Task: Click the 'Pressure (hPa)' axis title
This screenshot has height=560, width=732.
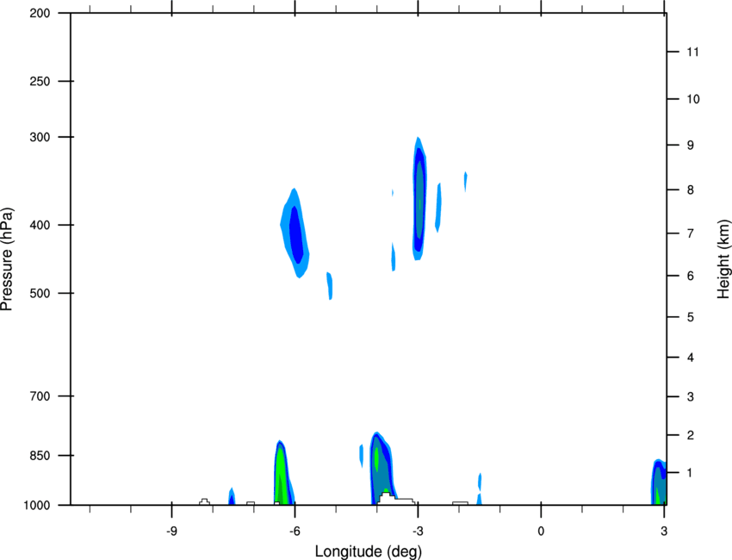Action: 7,259
